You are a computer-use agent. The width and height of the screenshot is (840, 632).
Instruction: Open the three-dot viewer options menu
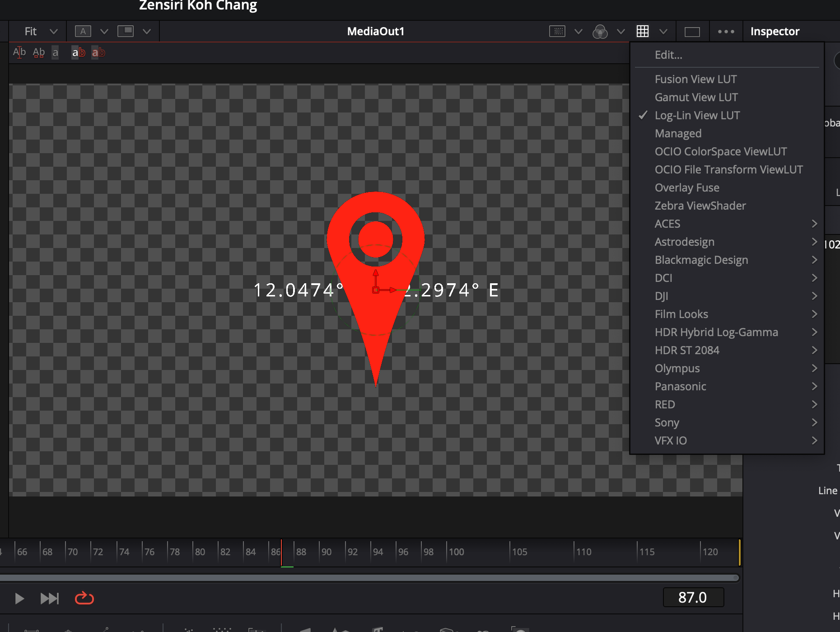pyautogui.click(x=726, y=31)
